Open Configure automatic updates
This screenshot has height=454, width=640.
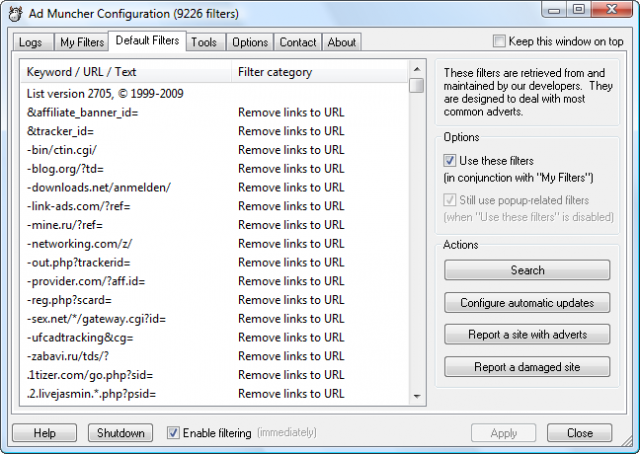click(527, 303)
